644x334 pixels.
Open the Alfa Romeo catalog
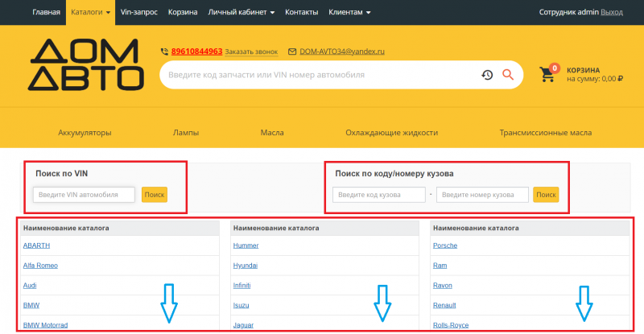(x=40, y=266)
